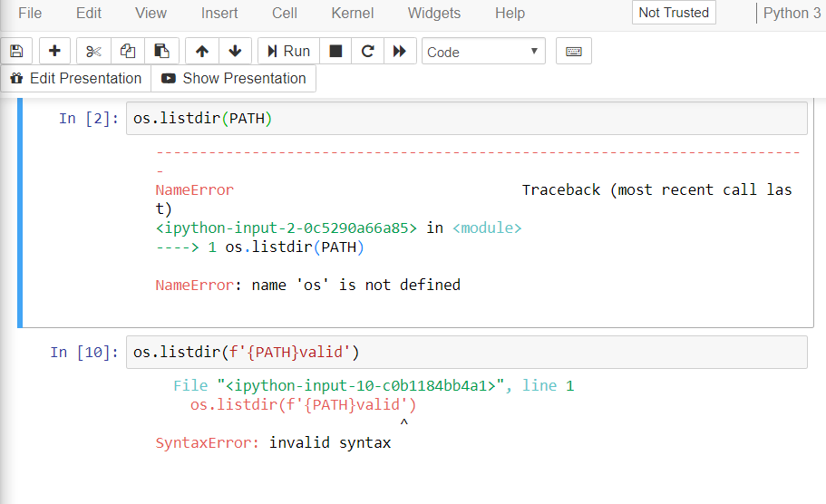
Task: Restart kernel and rerun all cells
Action: pyautogui.click(x=399, y=52)
